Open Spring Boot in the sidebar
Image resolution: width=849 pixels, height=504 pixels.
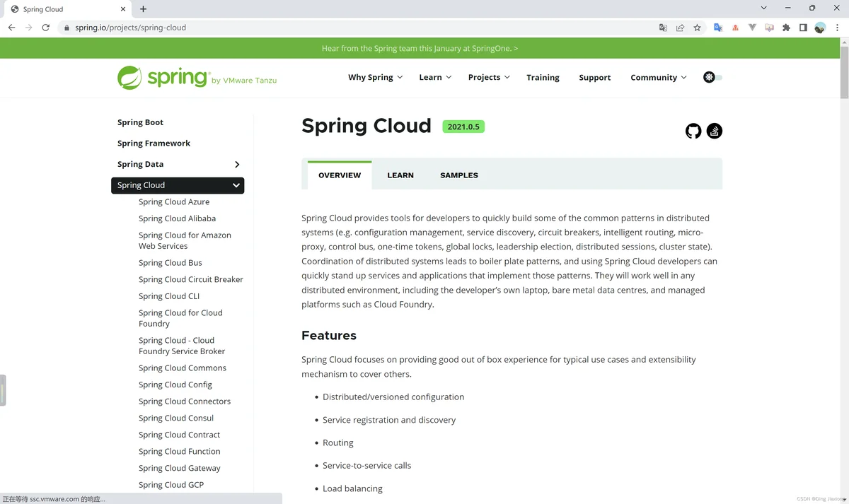[140, 122]
